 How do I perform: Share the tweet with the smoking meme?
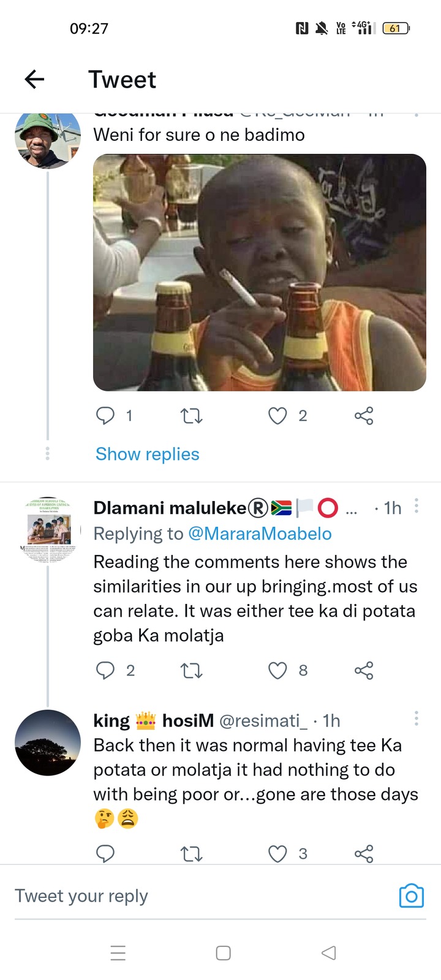coord(364,416)
